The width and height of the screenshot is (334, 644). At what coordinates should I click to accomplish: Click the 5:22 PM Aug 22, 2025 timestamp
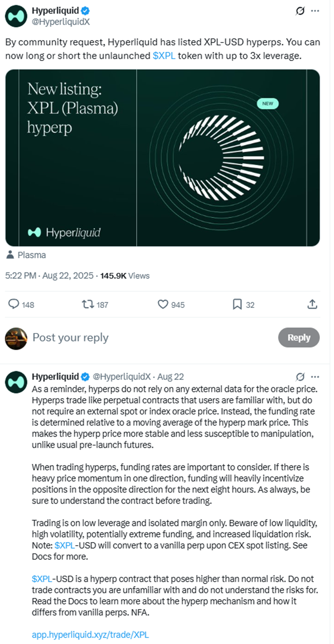point(49,275)
